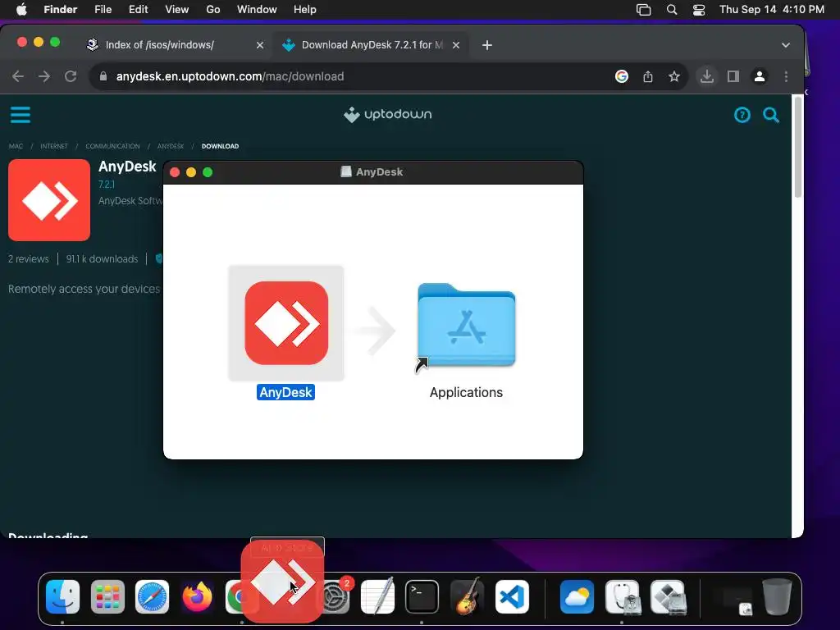Click COMMUNICATION breadcrumb link
The height and width of the screenshot is (630, 840).
pos(112,146)
